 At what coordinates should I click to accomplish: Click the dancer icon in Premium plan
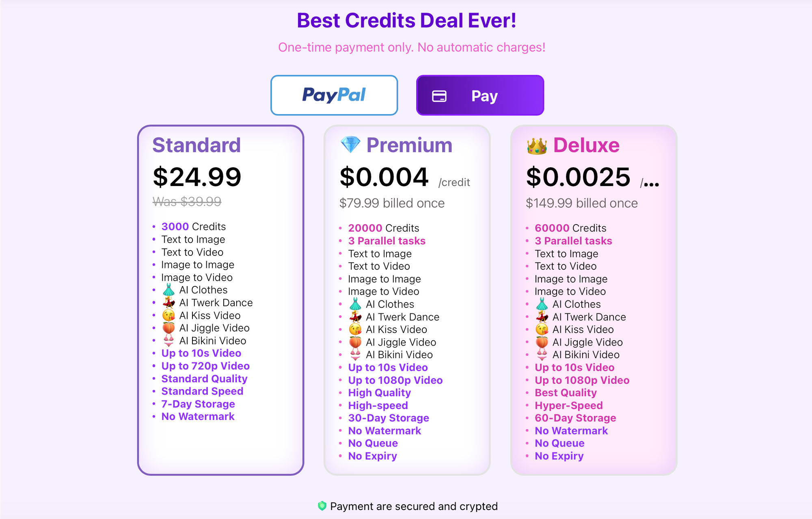coord(355,317)
